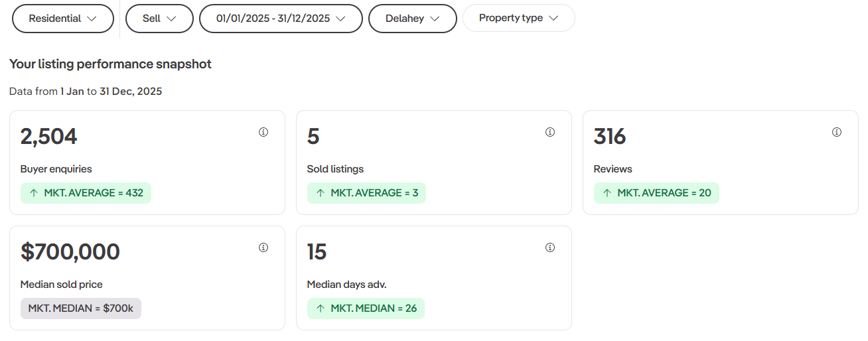This screenshot has width=868, height=341.
Task: Click the MKT. MEDIAN = 26 badge
Action: pyautogui.click(x=366, y=308)
